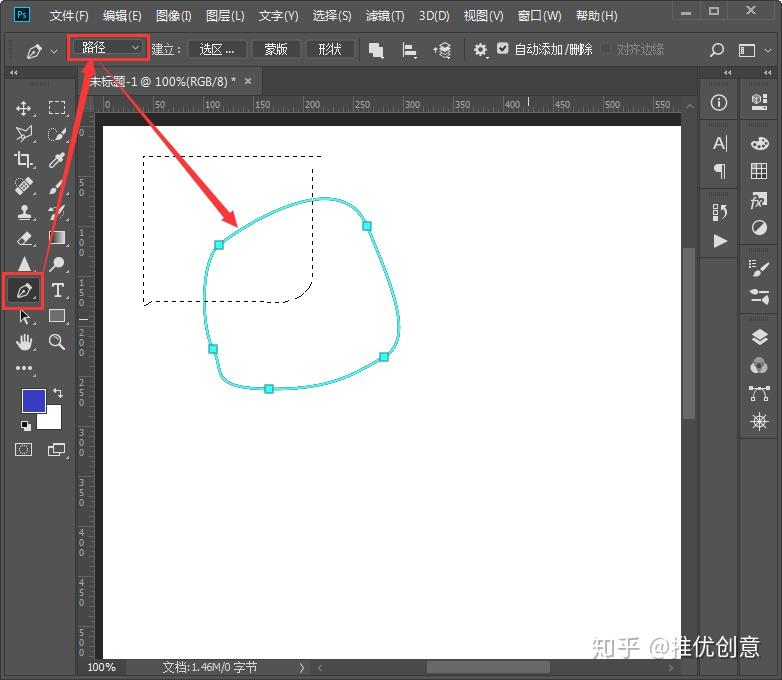
Task: Open the Swatches grid panel icon
Action: (759, 171)
